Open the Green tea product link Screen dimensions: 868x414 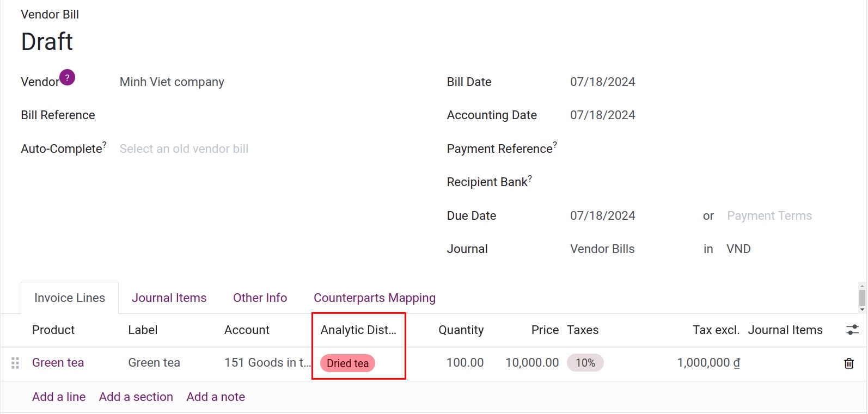(58, 362)
